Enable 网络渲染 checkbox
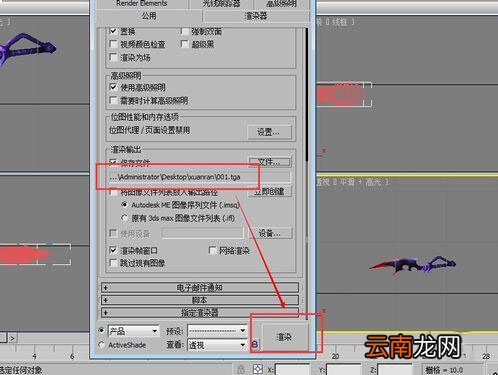The height and width of the screenshot is (375, 498). [x=213, y=250]
